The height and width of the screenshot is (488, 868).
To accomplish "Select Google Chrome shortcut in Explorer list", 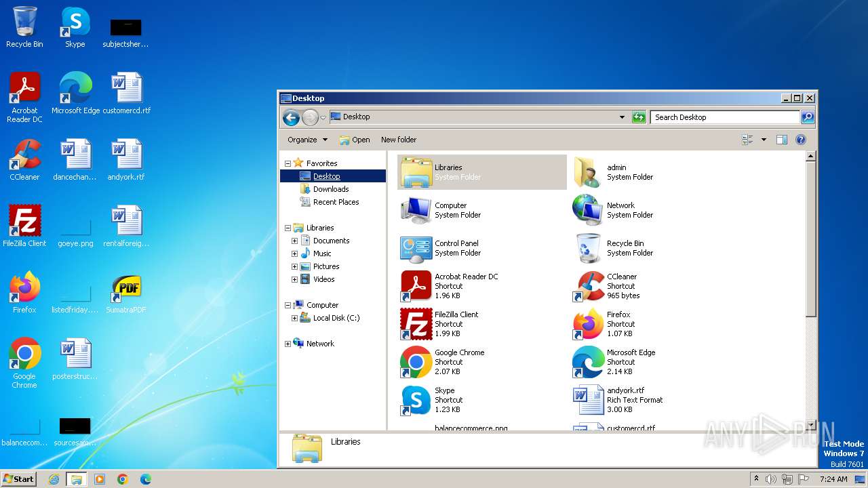I will [x=416, y=362].
